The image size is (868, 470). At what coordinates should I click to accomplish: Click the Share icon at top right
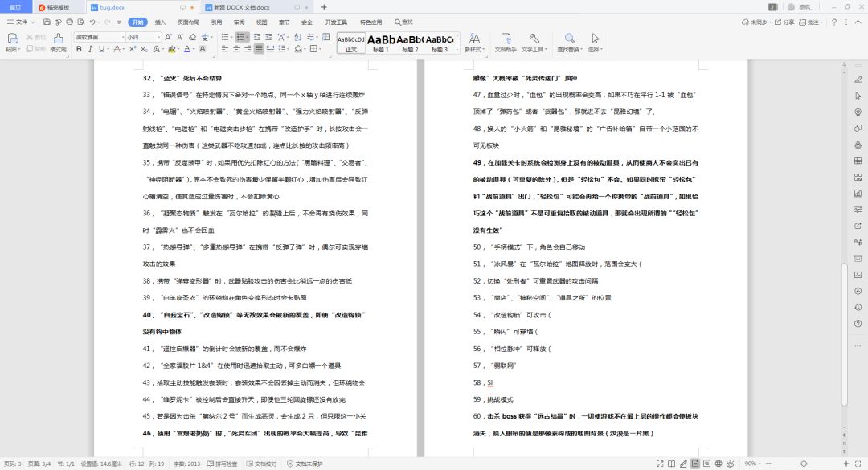784,22
